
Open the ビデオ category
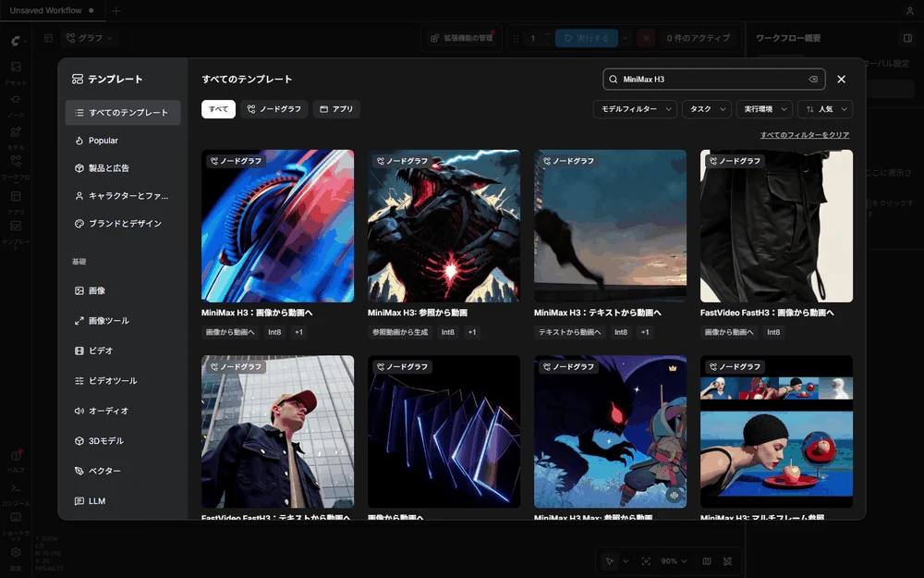(x=123, y=350)
